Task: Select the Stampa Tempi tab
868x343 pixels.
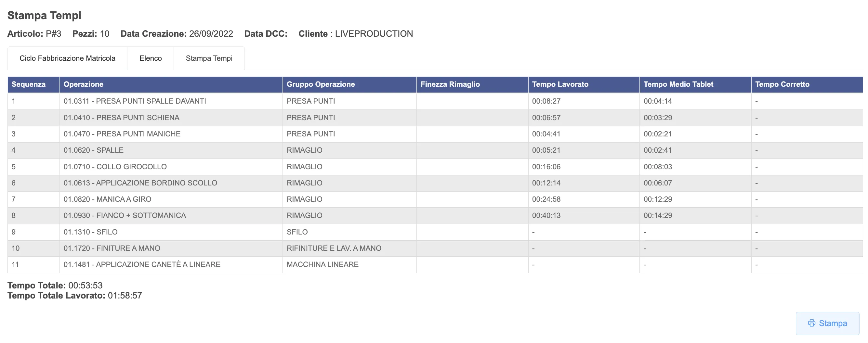Action: click(x=209, y=58)
